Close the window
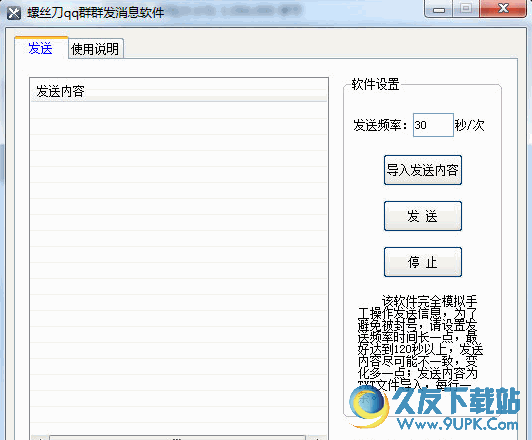 503,8
